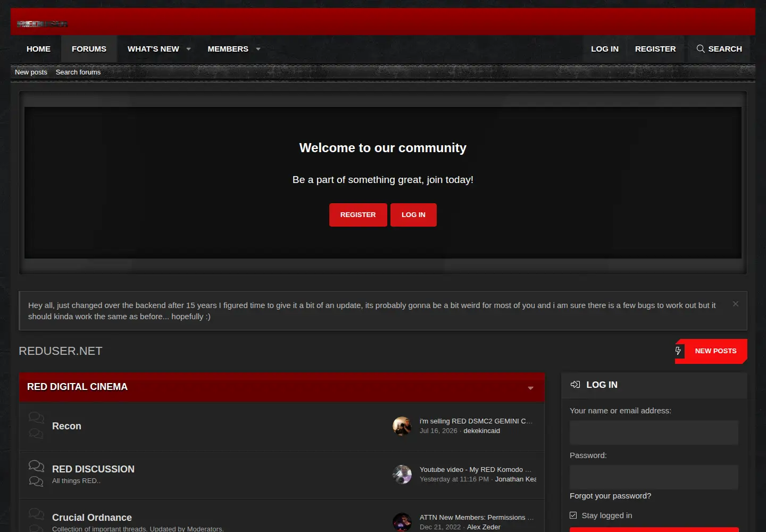Click the Recon forum speech-bubble icon
Viewport: 766px width, 532px height.
coord(36,425)
